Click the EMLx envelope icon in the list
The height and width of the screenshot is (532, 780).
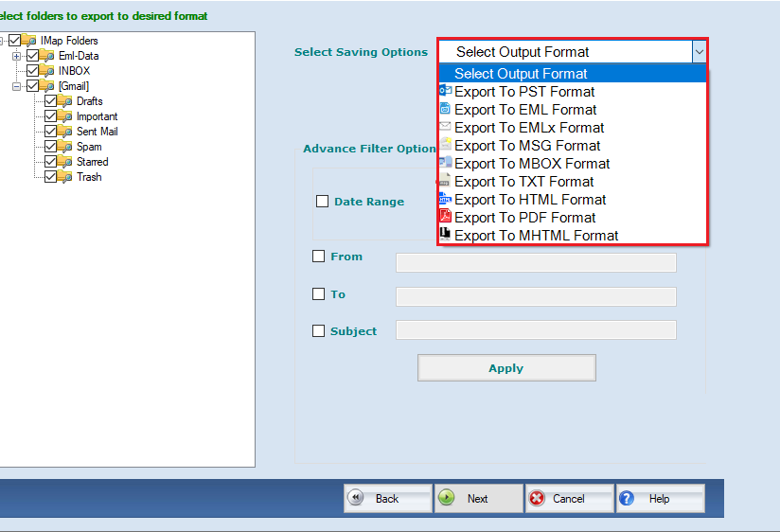pyautogui.click(x=445, y=127)
